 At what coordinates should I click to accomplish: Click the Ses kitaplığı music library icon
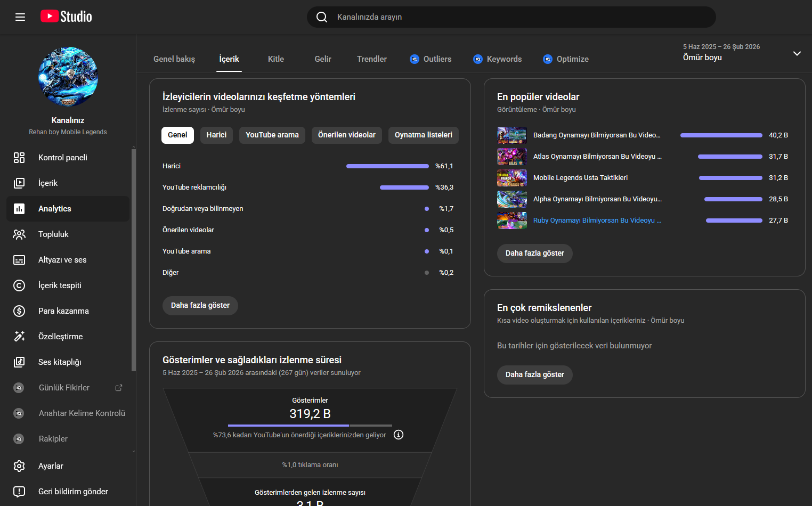19,362
